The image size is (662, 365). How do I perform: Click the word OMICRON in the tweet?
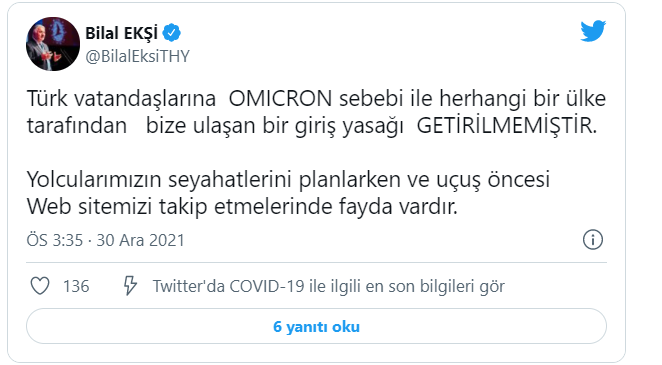click(281, 98)
